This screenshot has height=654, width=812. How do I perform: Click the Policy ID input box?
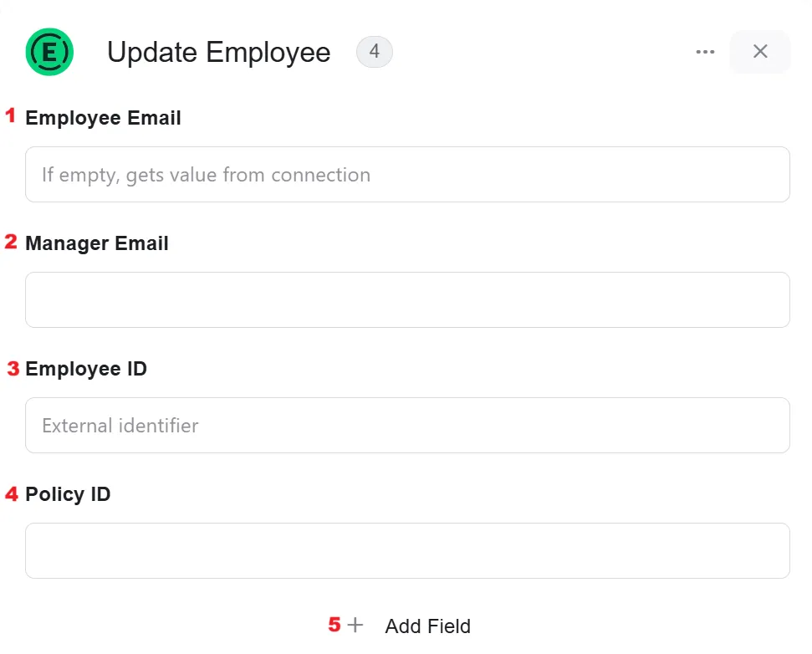(407, 550)
